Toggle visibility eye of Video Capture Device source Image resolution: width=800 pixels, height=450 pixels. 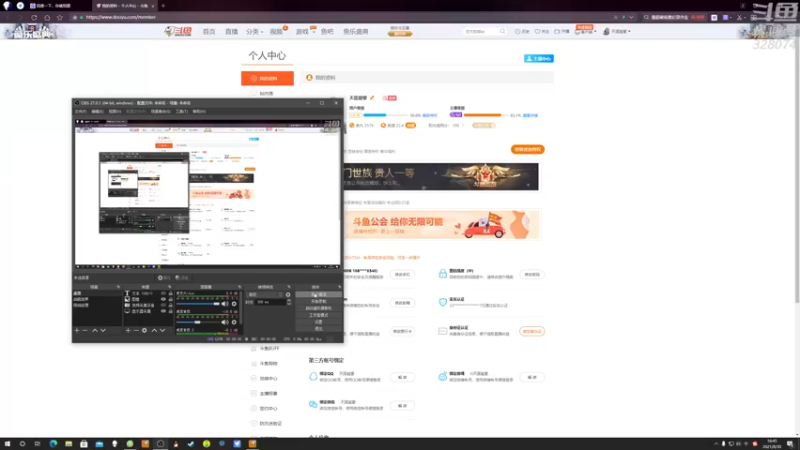[x=163, y=305]
